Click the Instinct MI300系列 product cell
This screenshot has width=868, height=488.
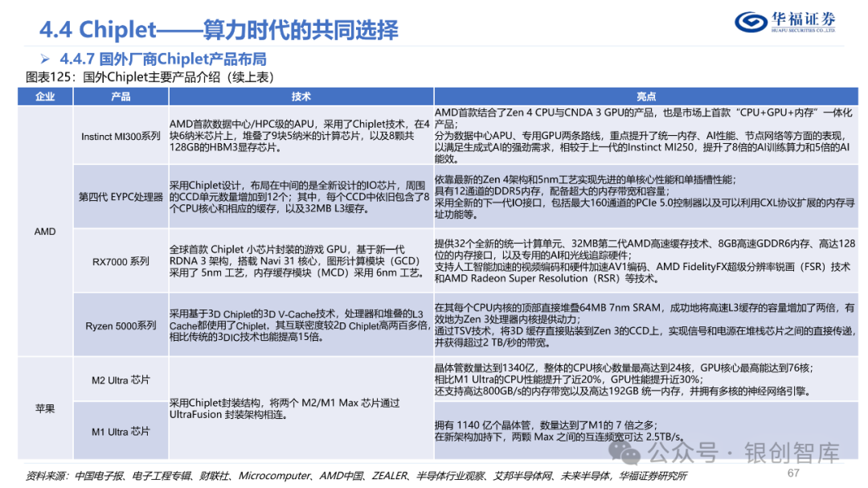click(x=119, y=137)
